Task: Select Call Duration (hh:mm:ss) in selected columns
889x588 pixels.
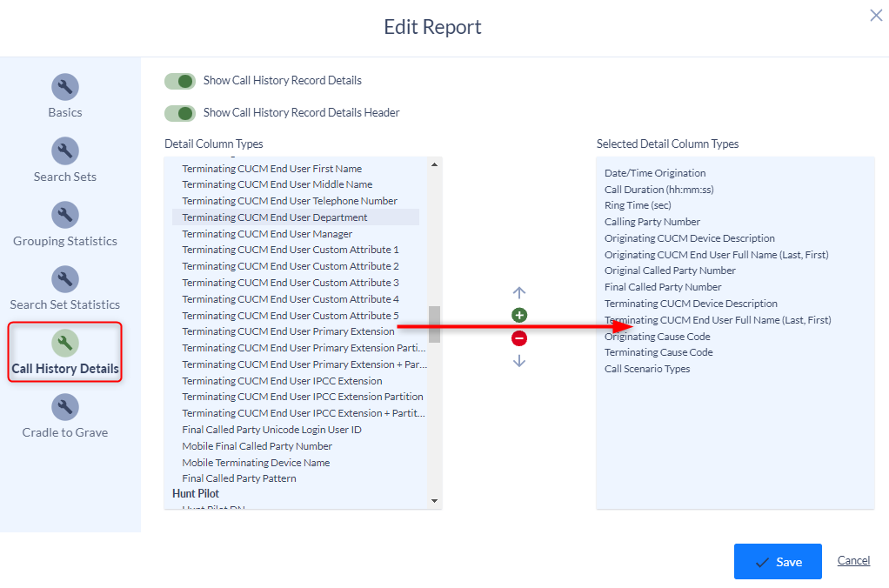Action: (x=658, y=190)
